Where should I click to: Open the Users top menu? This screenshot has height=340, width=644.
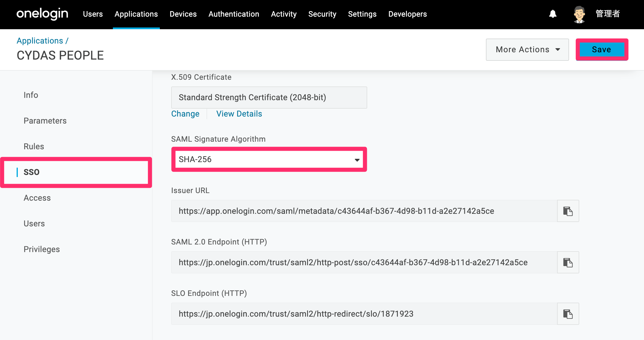(x=93, y=14)
